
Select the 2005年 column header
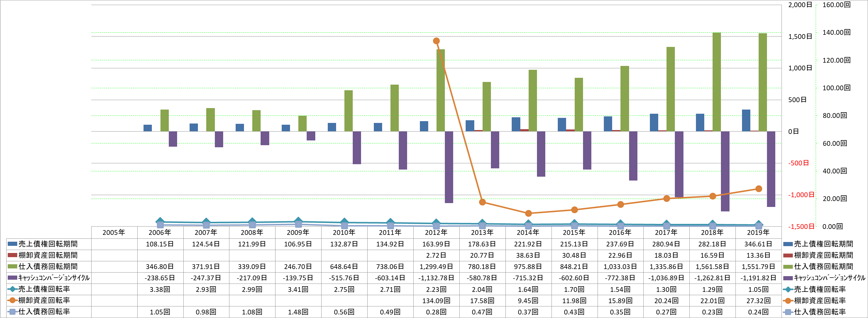tap(114, 232)
